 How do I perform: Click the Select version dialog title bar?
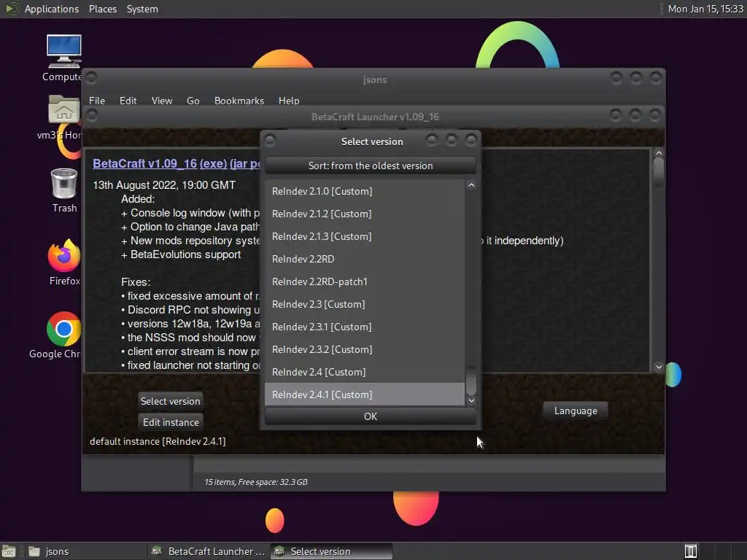click(x=371, y=141)
